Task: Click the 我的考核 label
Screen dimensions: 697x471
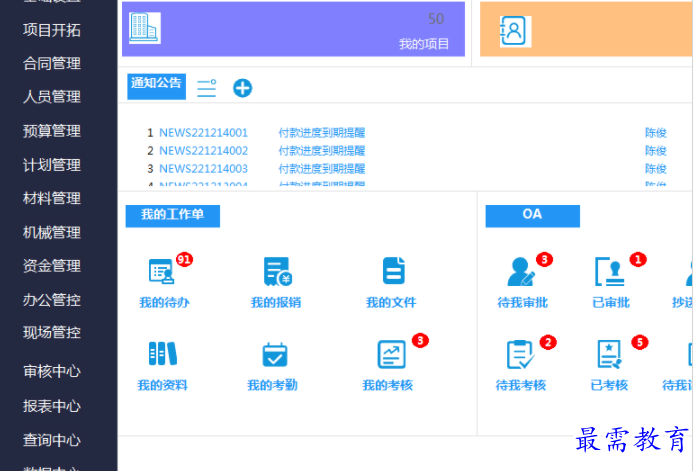Action: [388, 385]
